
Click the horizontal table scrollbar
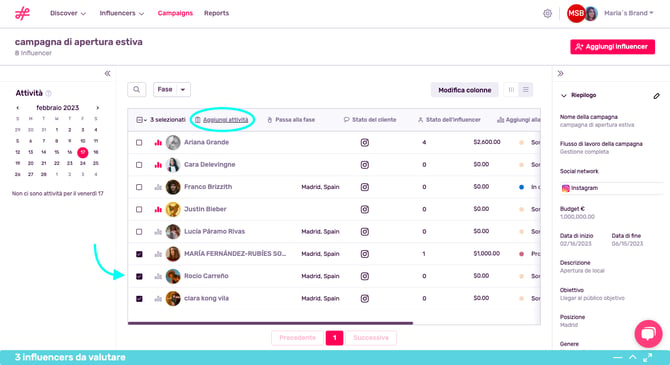tap(270, 323)
